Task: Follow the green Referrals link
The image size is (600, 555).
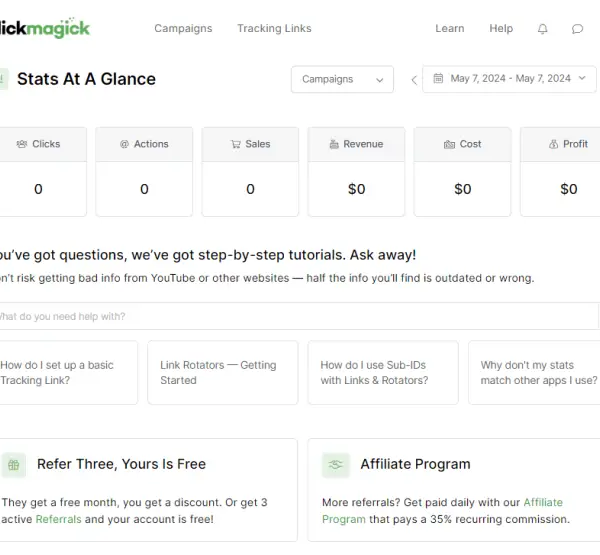Action: 59,519
